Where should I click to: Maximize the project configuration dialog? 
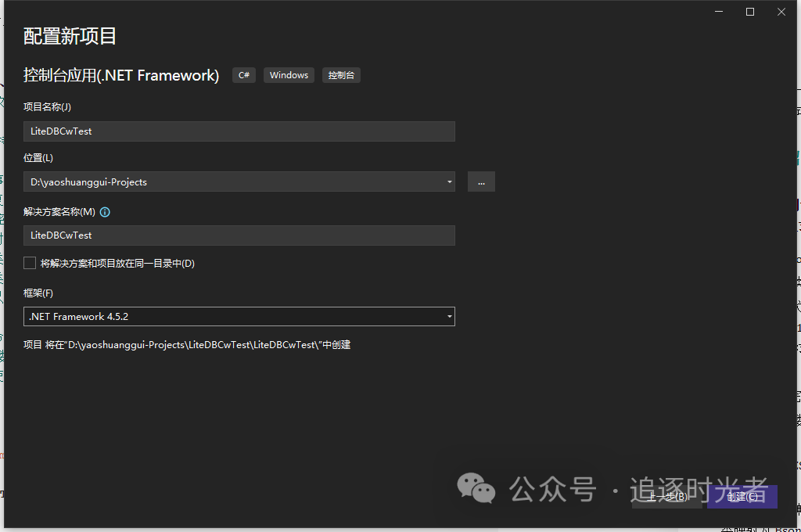[749, 11]
